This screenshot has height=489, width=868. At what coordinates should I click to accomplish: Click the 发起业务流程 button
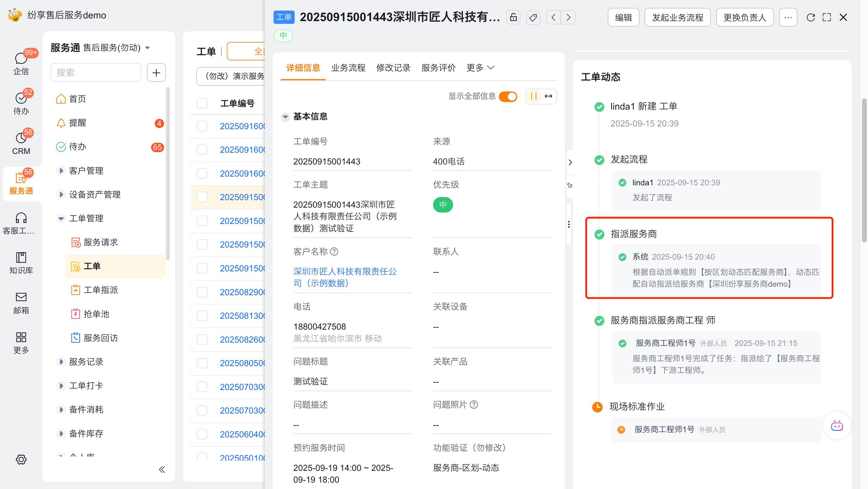pyautogui.click(x=677, y=17)
